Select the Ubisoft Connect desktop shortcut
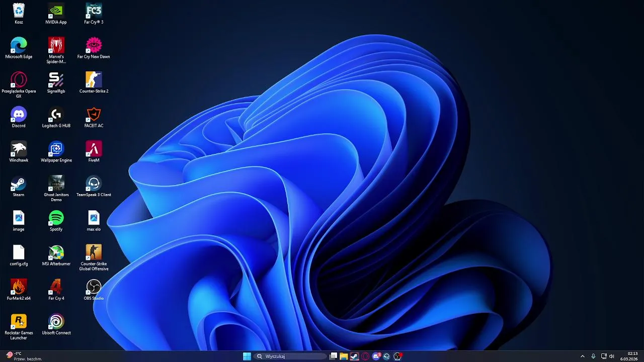 [56, 325]
